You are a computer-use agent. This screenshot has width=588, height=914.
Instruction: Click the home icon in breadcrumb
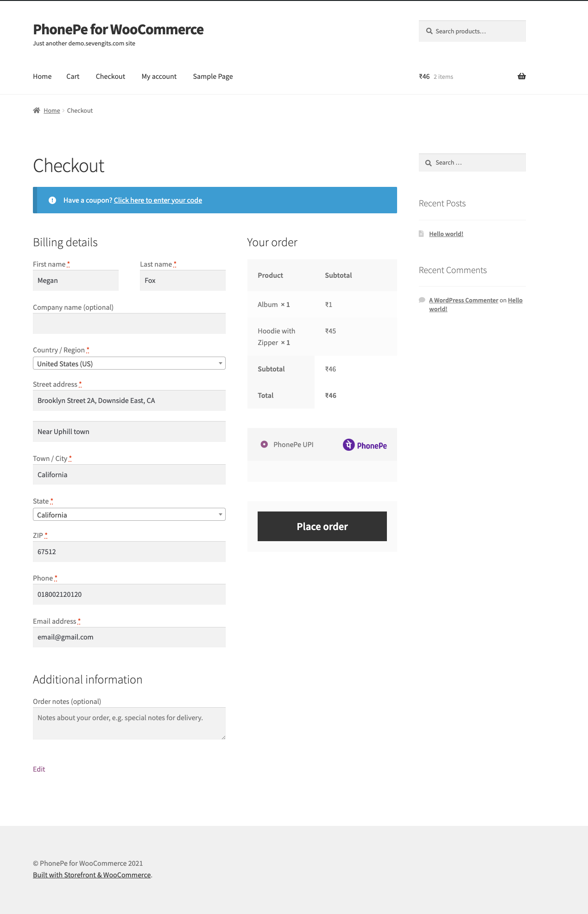(x=37, y=110)
